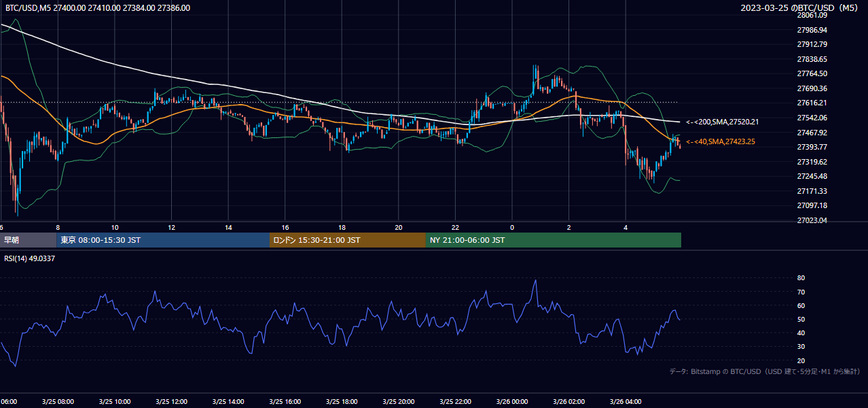
Task: Click RSI scale value 50
Action: (801, 319)
